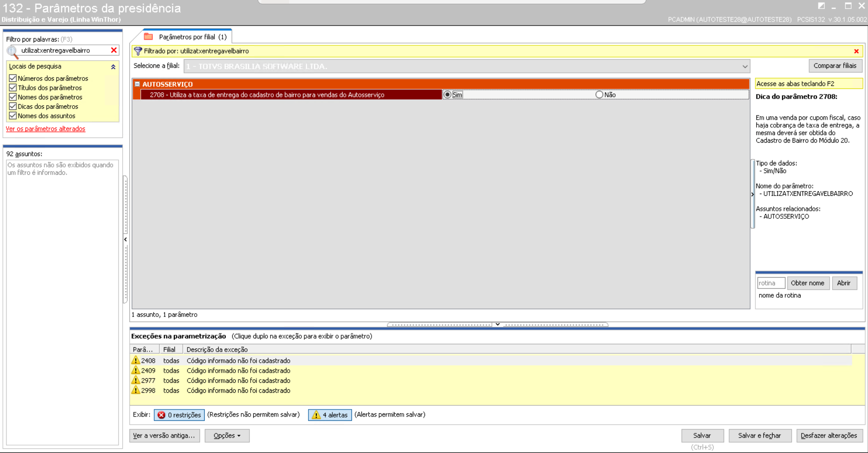Remove the 'Filtrado por' filter bar

click(x=856, y=51)
